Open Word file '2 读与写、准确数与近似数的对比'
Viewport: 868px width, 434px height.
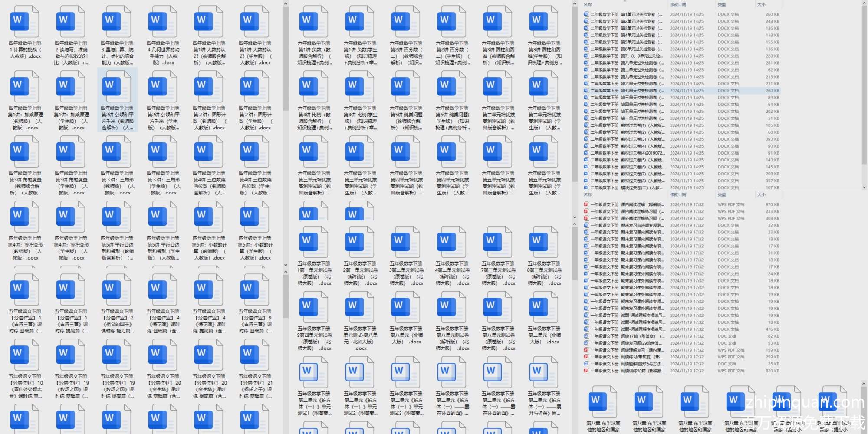pos(71,22)
